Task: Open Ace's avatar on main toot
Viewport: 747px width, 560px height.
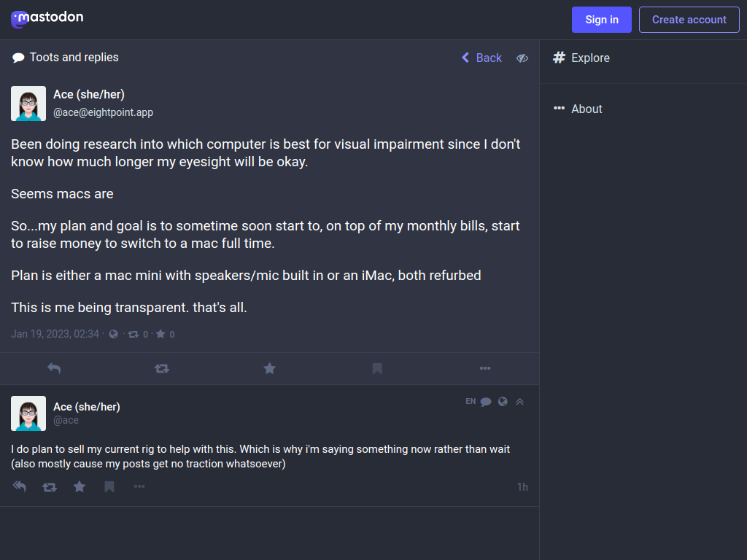Action: click(x=28, y=104)
